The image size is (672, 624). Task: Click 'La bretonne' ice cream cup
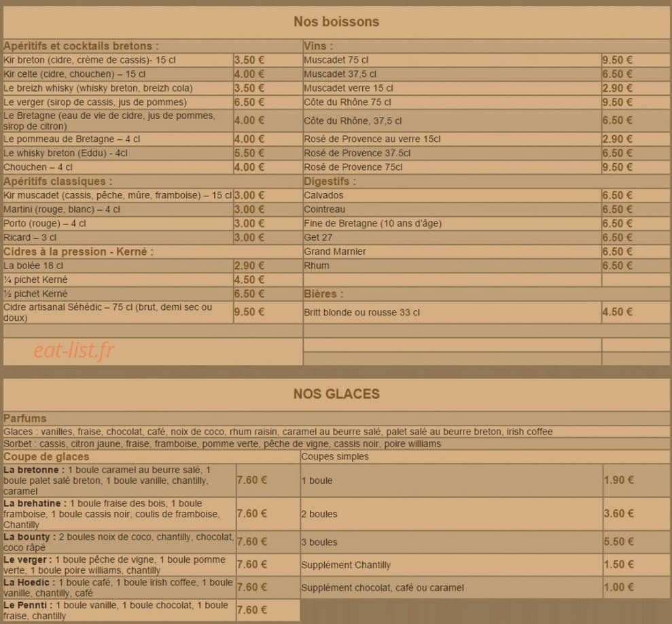pyautogui.click(x=107, y=481)
